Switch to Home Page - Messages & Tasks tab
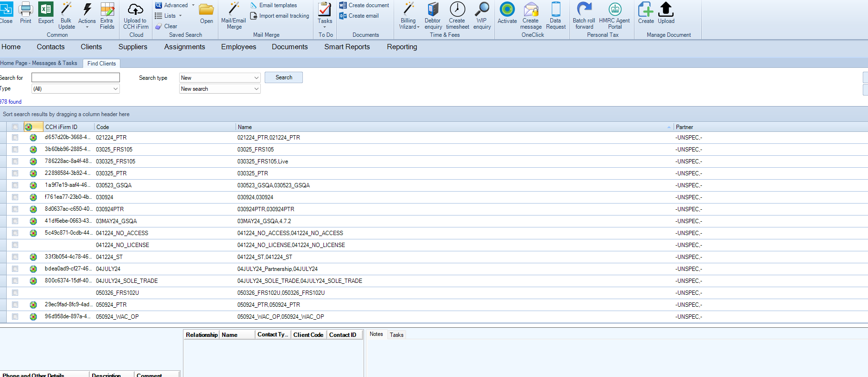868x377 pixels. pyautogui.click(x=39, y=63)
